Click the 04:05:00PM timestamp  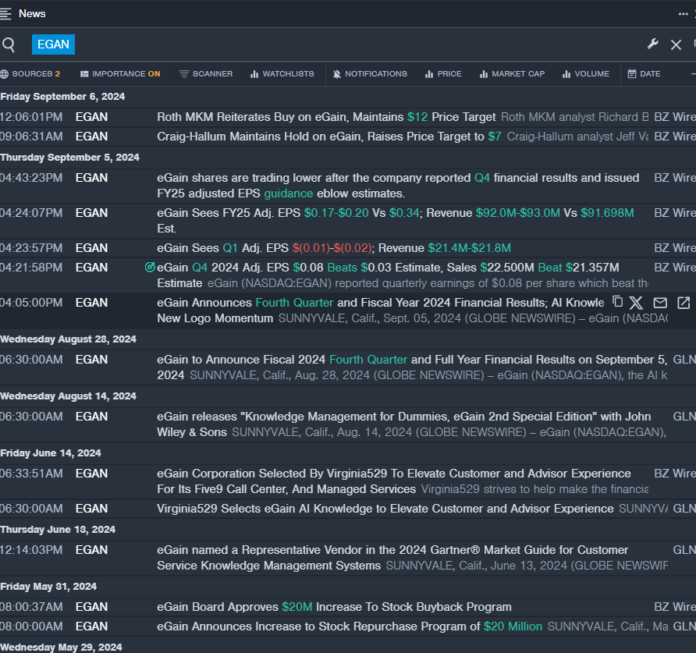pos(31,302)
